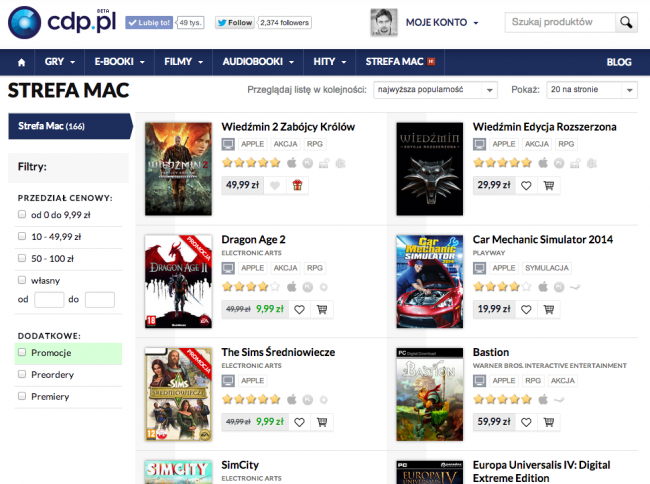Open the Wiedźmin 2 Zabójcy Królów title link

point(288,127)
